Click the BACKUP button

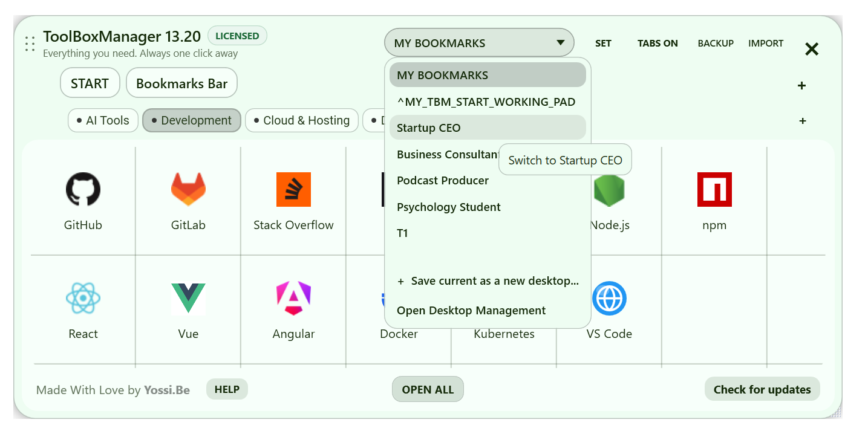pyautogui.click(x=716, y=44)
